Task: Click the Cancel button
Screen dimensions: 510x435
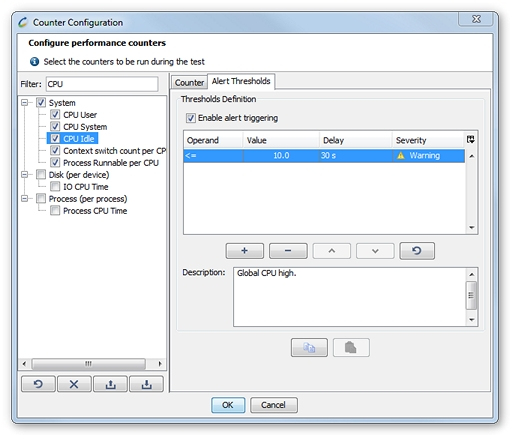Action: coord(274,405)
